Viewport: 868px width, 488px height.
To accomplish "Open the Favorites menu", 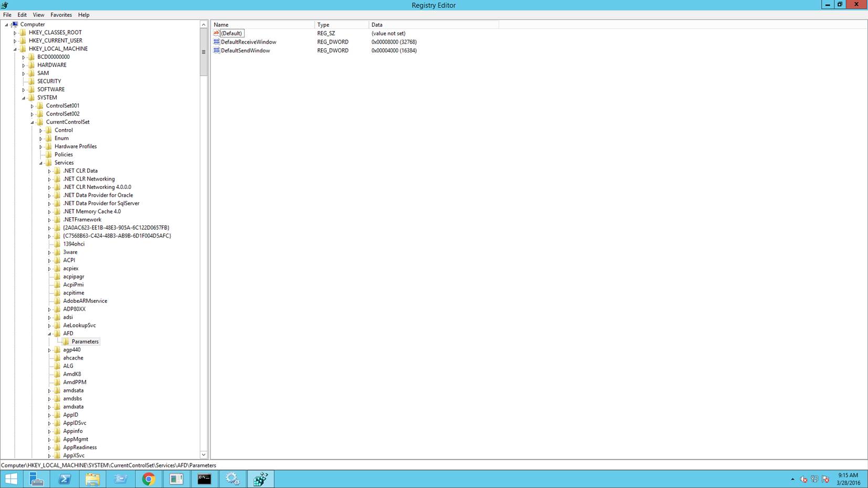I will tap(61, 15).
